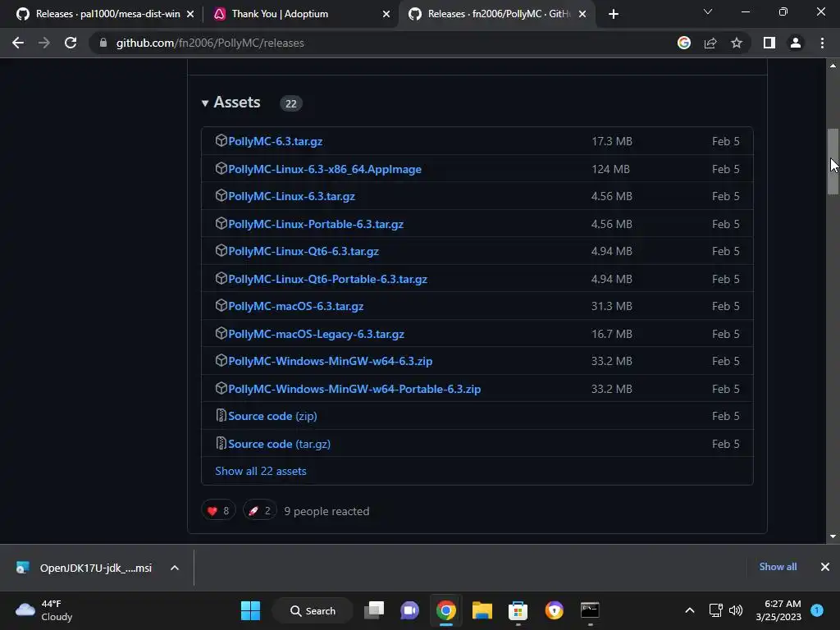Open File Explorer from taskbar
This screenshot has height=630, width=840.
coord(482,610)
